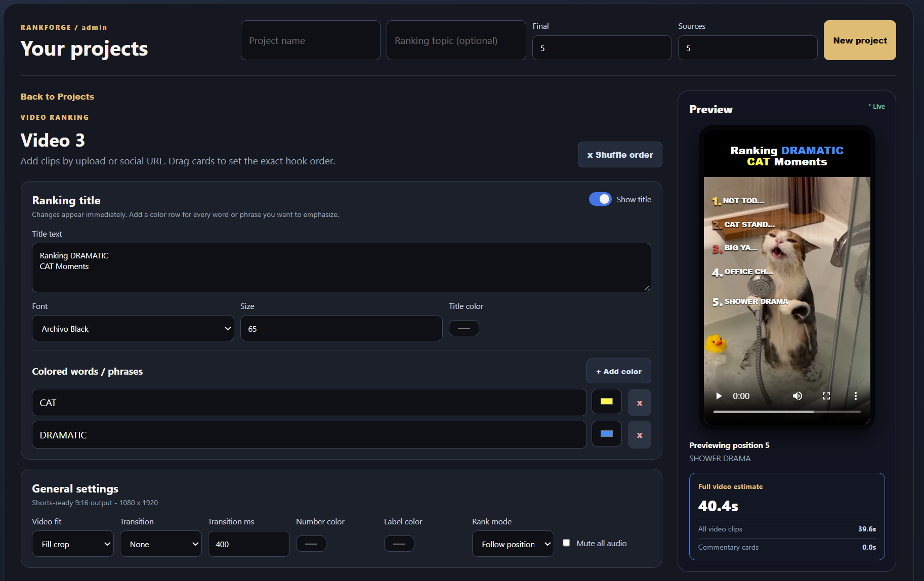Toggle the Show title switch
Image resolution: width=924 pixels, height=581 pixels.
pyautogui.click(x=600, y=199)
